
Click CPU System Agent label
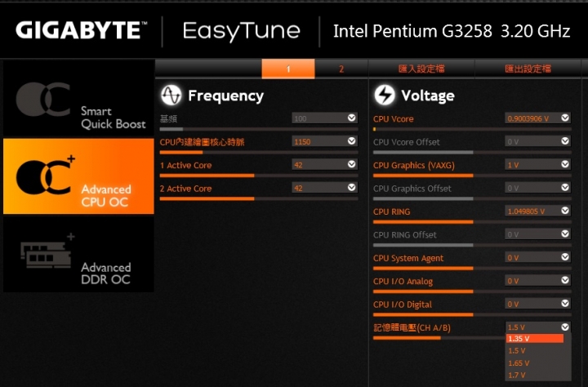pyautogui.click(x=408, y=258)
